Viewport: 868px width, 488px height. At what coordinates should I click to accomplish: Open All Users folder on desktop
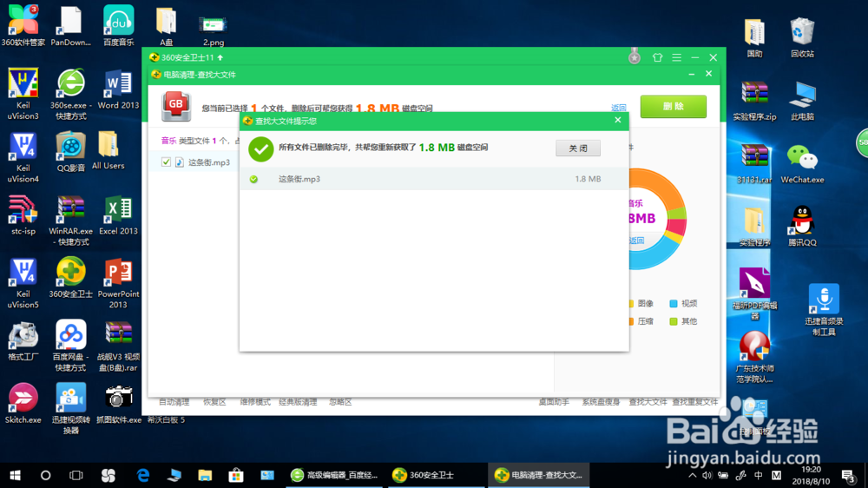click(x=108, y=151)
